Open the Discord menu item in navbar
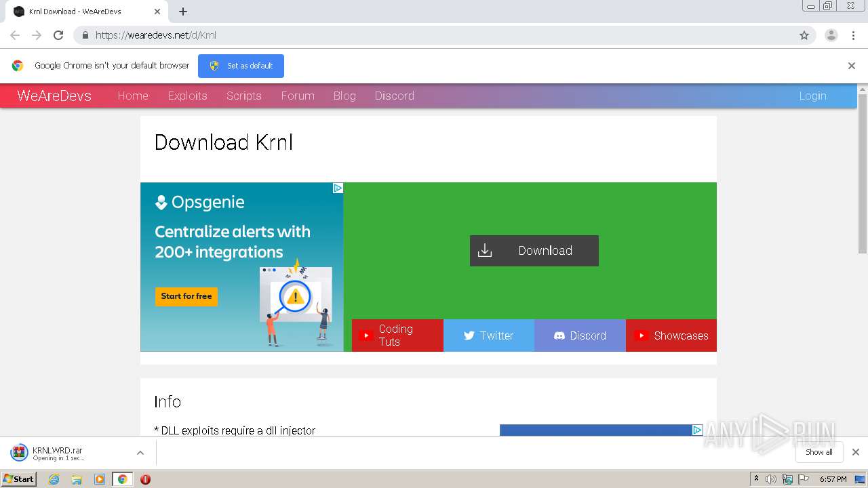868x488 pixels. pos(395,96)
